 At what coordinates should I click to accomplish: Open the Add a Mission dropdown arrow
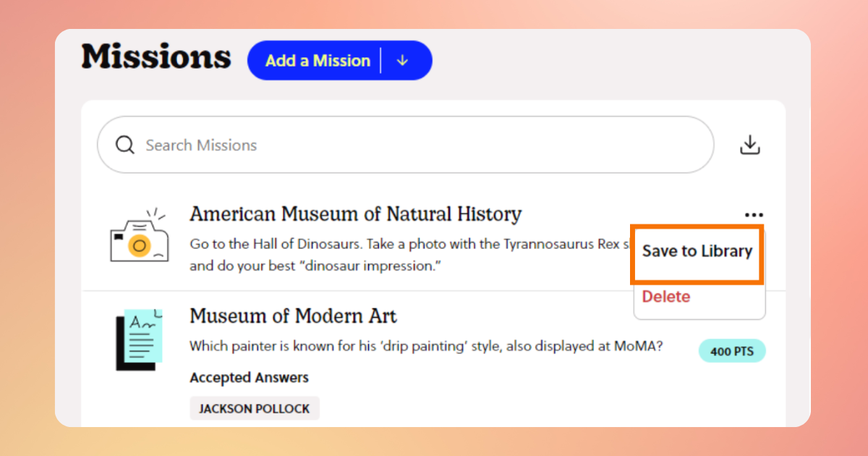403,61
